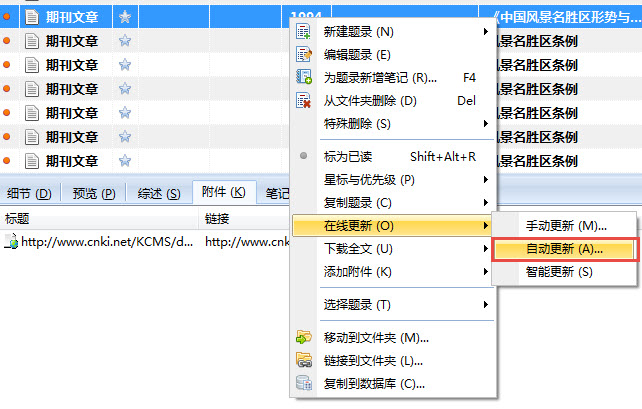Screen dimensions: 642x409
Task: Click the 标题 column header
Action: click(99, 218)
